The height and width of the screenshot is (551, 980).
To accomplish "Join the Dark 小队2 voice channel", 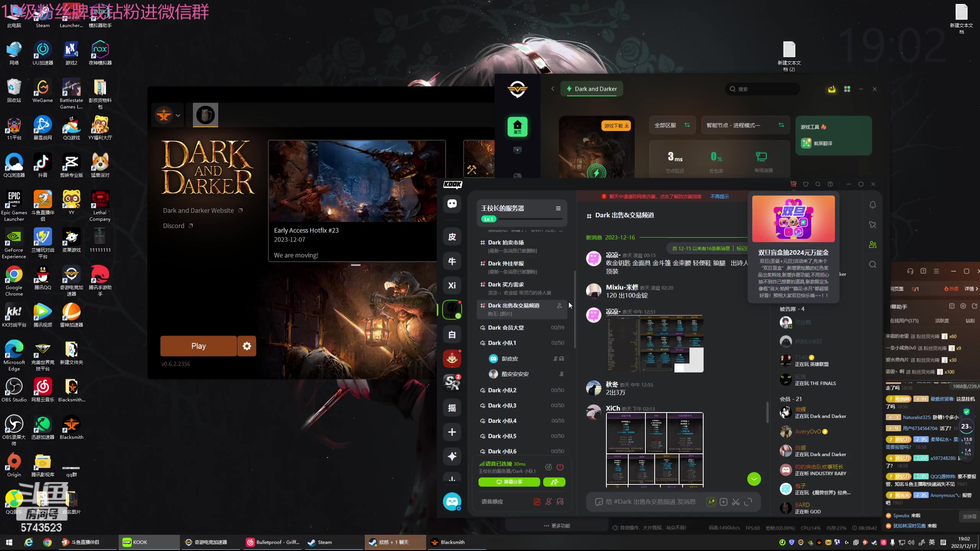I will (522, 390).
